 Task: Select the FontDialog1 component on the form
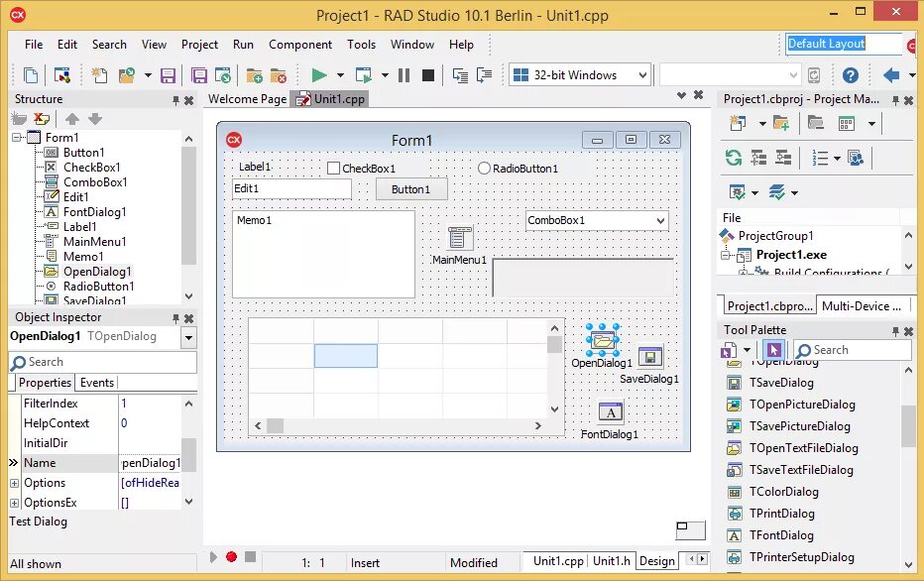point(610,411)
